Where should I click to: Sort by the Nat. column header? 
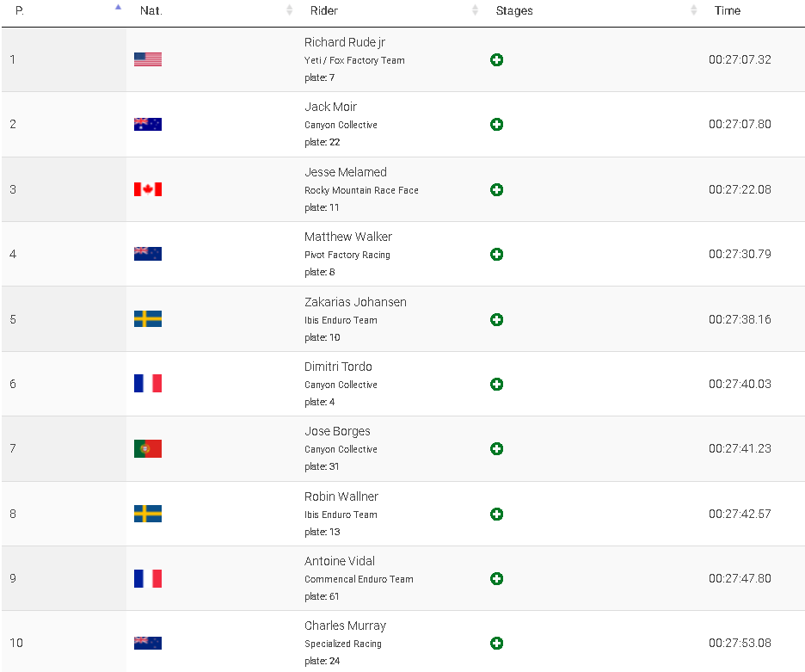point(151,11)
